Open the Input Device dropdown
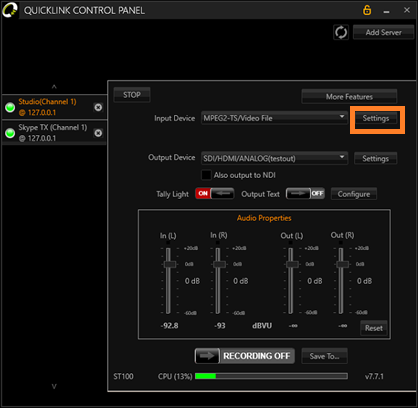Image resolution: width=418 pixels, height=408 pixels. pos(274,118)
